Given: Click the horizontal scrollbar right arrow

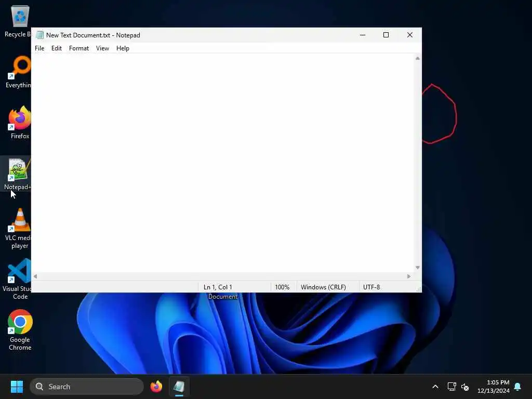Looking at the screenshot, I should pos(409,276).
